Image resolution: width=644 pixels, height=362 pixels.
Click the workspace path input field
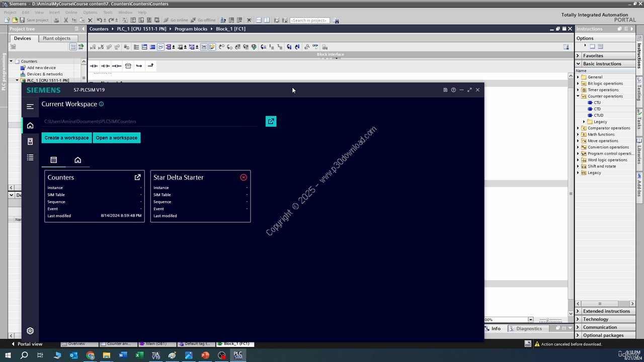coord(151,121)
